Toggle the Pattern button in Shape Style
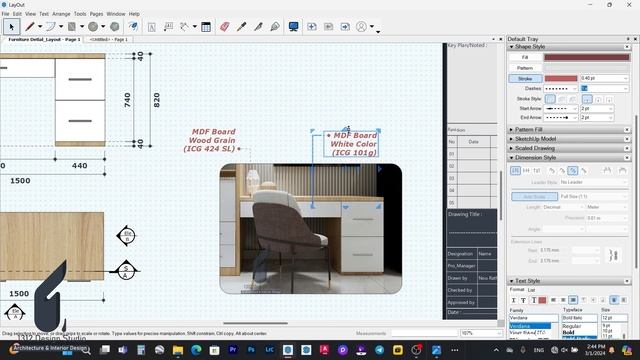The image size is (640, 360). point(525,68)
